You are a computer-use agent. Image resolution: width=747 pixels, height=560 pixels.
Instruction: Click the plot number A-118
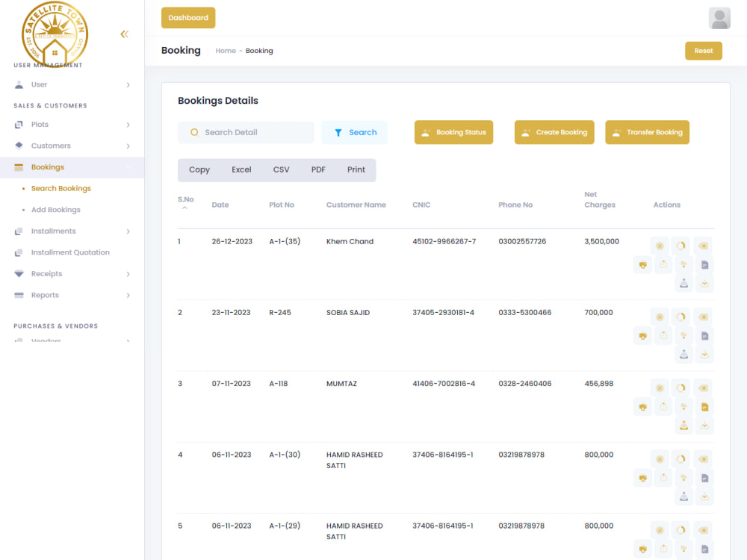click(278, 384)
